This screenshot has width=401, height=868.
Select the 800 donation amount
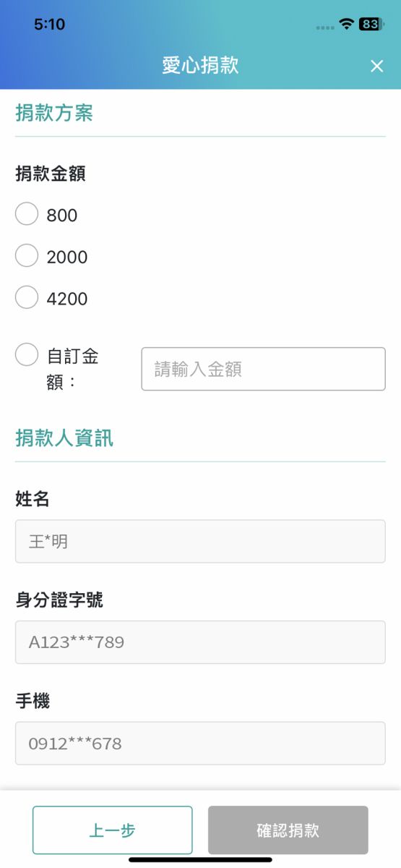[27, 214]
